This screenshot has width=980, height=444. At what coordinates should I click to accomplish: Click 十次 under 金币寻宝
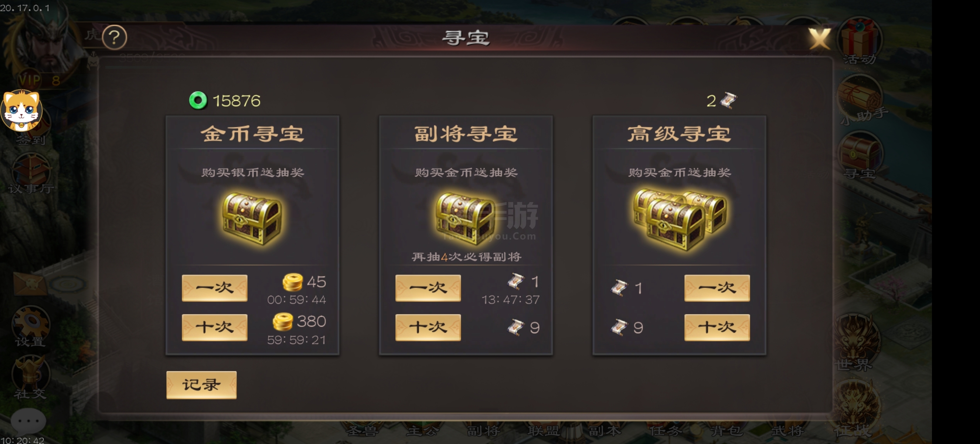pyautogui.click(x=215, y=327)
